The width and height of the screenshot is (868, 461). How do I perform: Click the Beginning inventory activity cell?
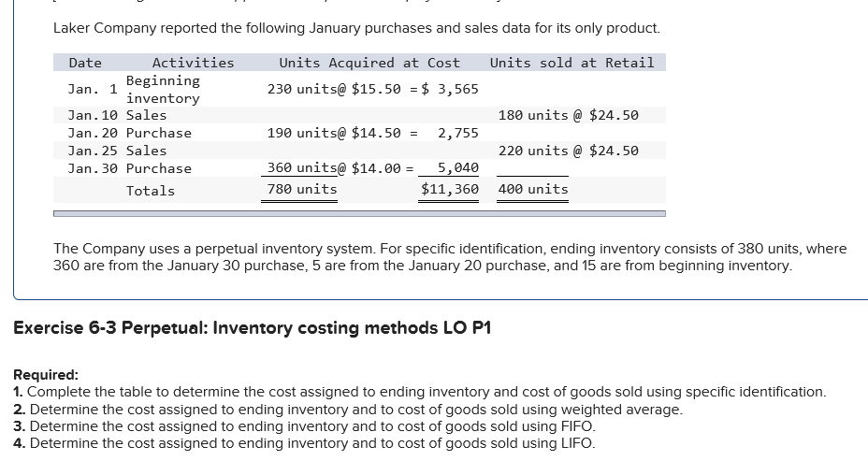click(163, 90)
